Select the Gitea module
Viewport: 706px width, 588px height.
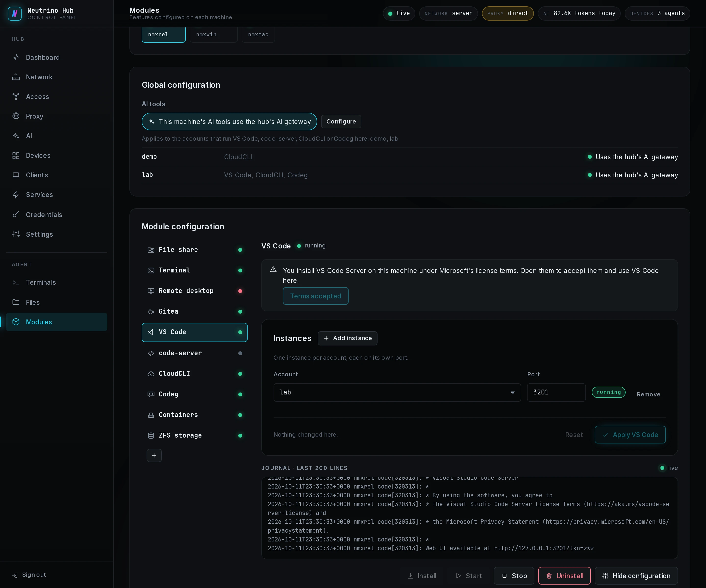pos(195,311)
